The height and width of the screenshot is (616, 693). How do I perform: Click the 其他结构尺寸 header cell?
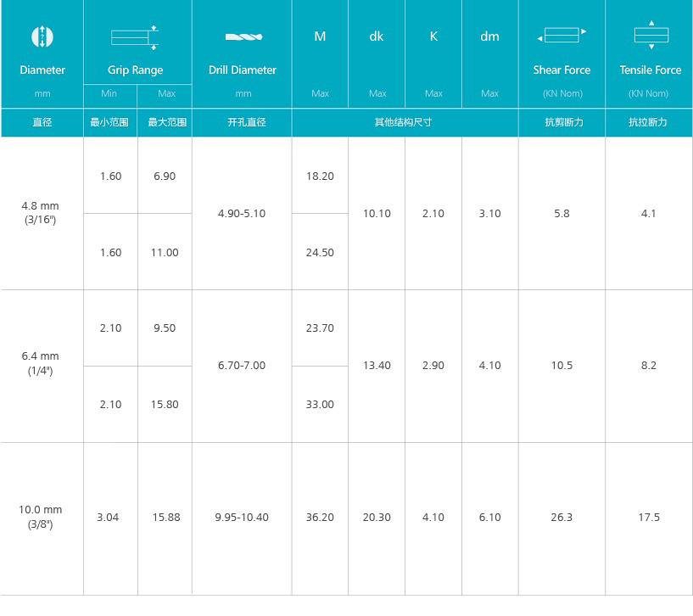[x=405, y=122]
